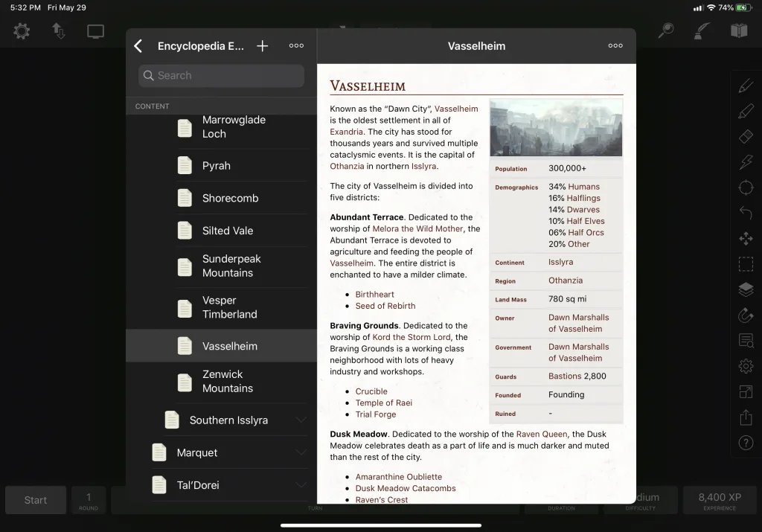Follow the Birthheart link
Screen dimensions: 762x532
[x=375, y=295]
